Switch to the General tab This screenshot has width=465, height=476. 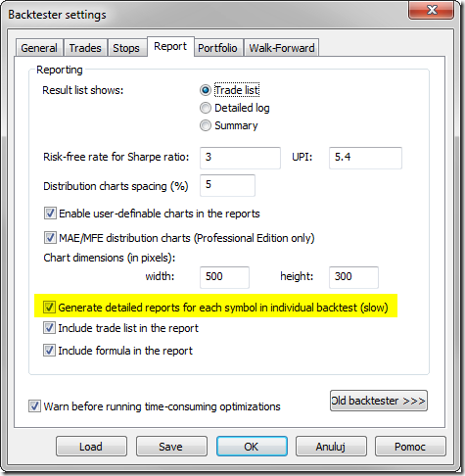tap(39, 48)
